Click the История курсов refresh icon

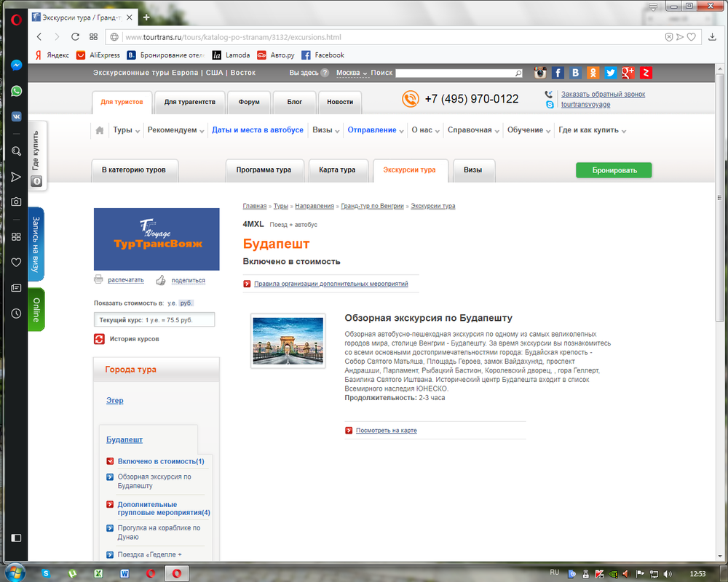[99, 338]
